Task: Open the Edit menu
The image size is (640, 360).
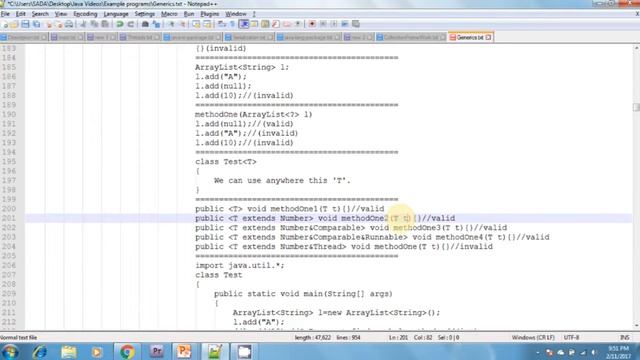Action: coord(20,14)
